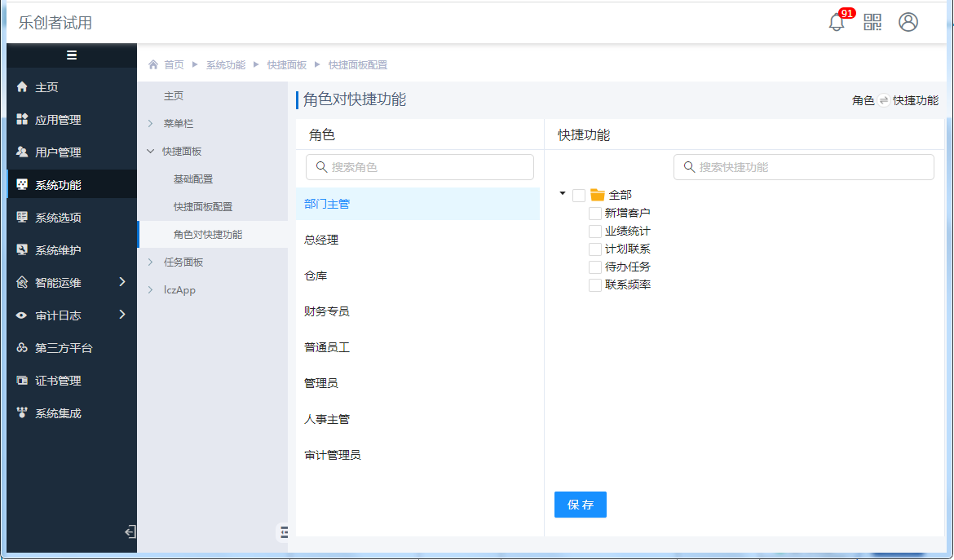Tick the 待办任务 checkbox
The height and width of the screenshot is (560, 954).
tap(595, 267)
